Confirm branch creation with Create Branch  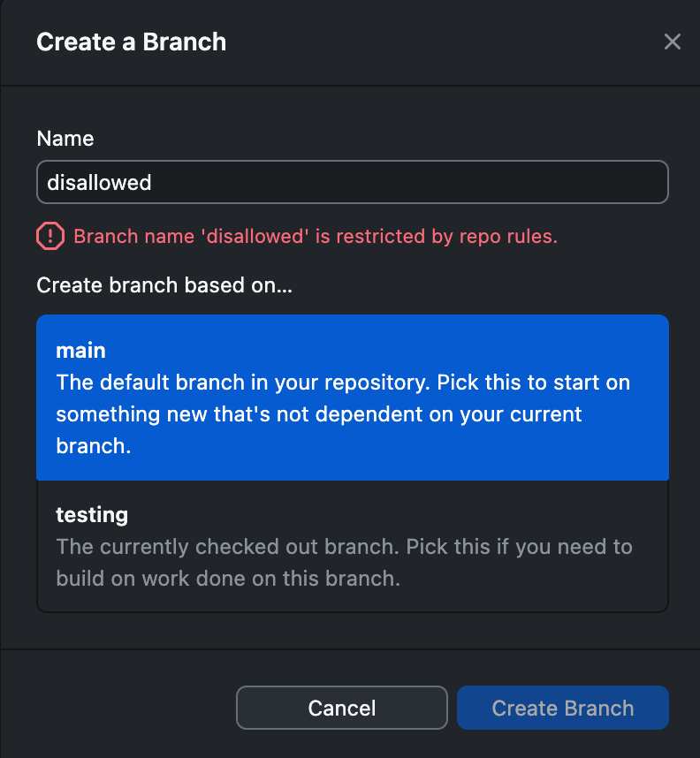point(563,707)
